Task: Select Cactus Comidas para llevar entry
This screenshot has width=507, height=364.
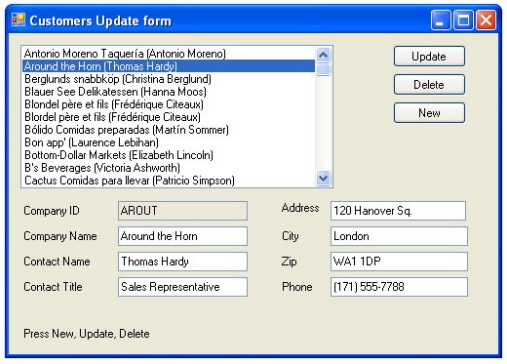Action: [168, 180]
